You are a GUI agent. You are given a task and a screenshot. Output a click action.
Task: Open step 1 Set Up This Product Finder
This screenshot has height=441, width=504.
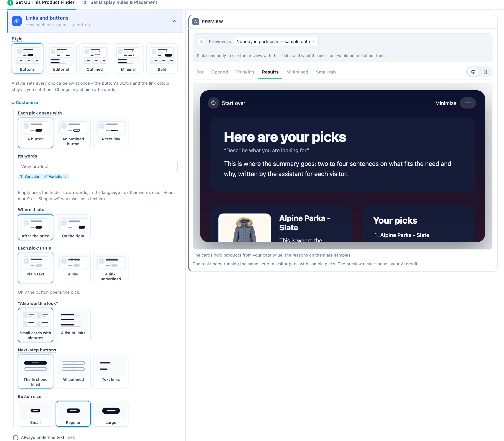(x=41, y=3)
